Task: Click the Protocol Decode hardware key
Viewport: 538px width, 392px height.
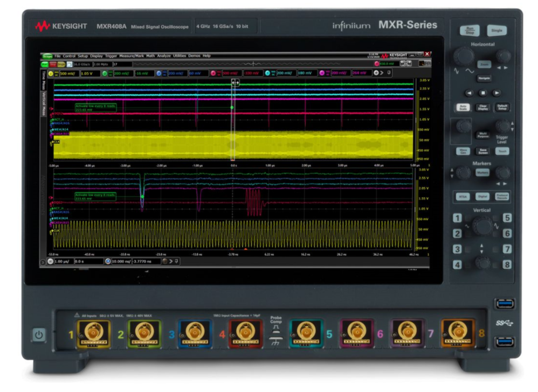Action: (502, 197)
